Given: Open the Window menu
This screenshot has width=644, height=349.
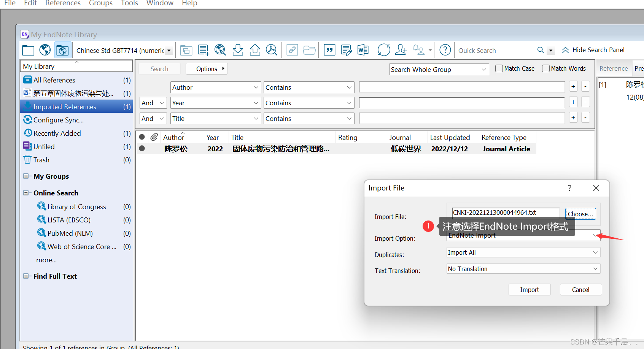Looking at the screenshot, I should pyautogui.click(x=160, y=3).
